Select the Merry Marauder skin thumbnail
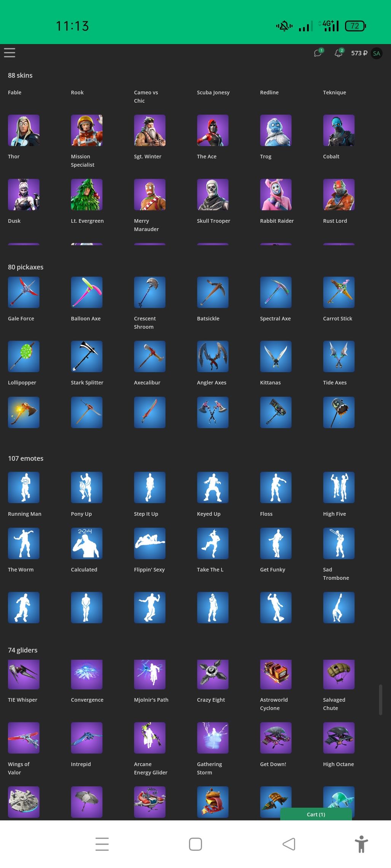Image resolution: width=391 pixels, height=868 pixels. pos(150,195)
